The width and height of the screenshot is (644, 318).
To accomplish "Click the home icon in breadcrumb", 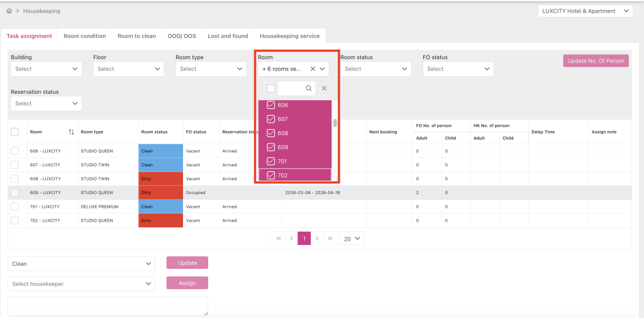I will pos(9,11).
